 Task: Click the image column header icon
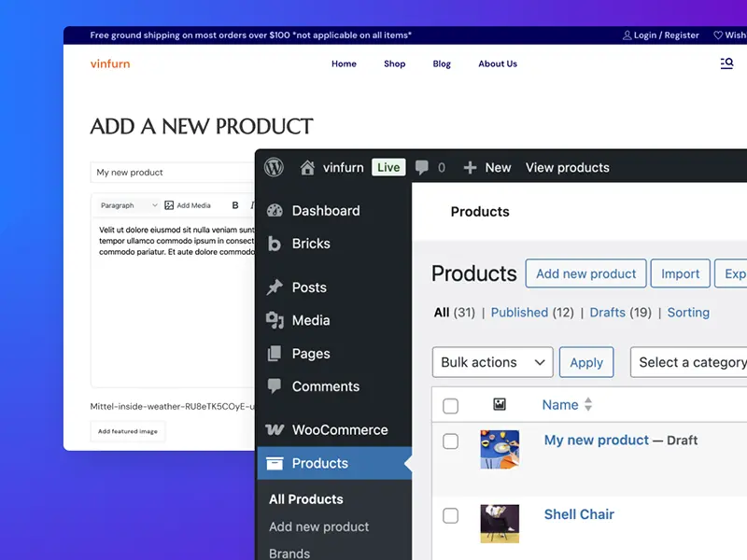(500, 404)
